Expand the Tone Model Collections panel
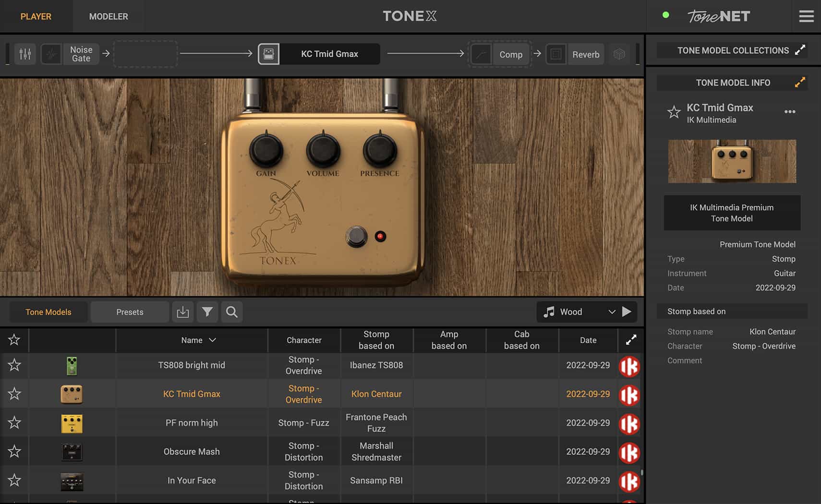Screen dimensions: 821x504 [799, 50]
